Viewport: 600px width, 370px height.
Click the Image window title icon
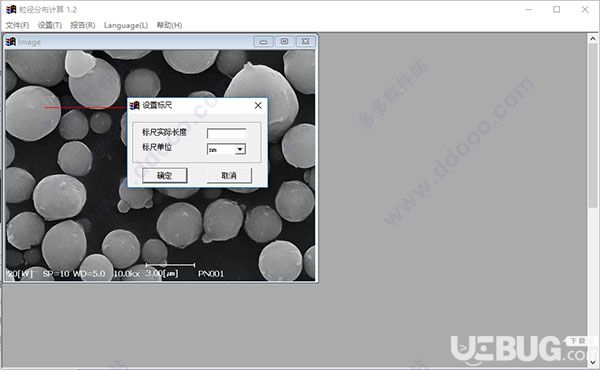pyautogui.click(x=10, y=42)
